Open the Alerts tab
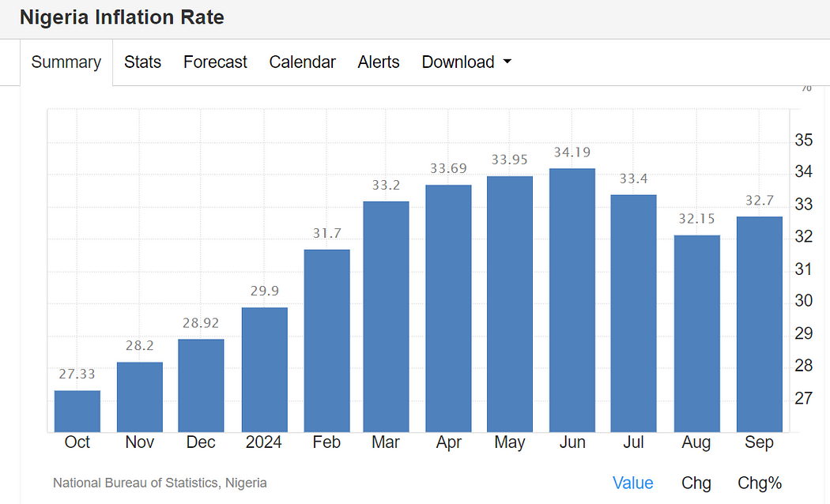830x504 pixels. [378, 62]
